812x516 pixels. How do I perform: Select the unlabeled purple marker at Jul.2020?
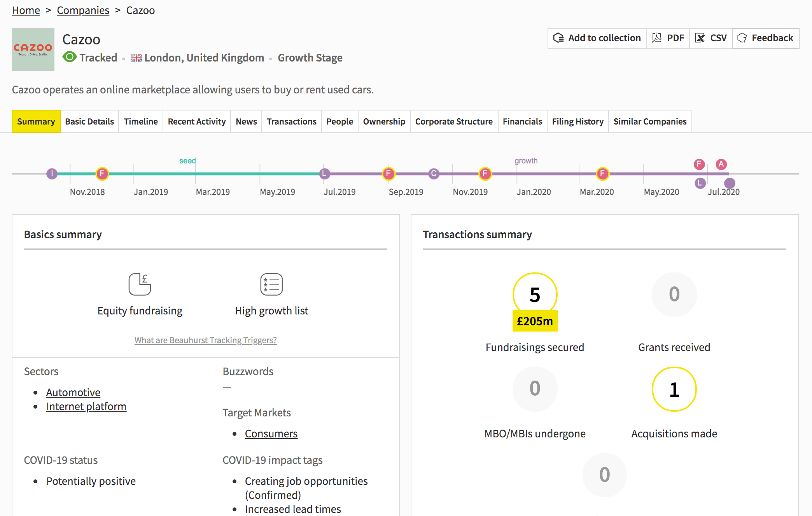[x=730, y=183]
